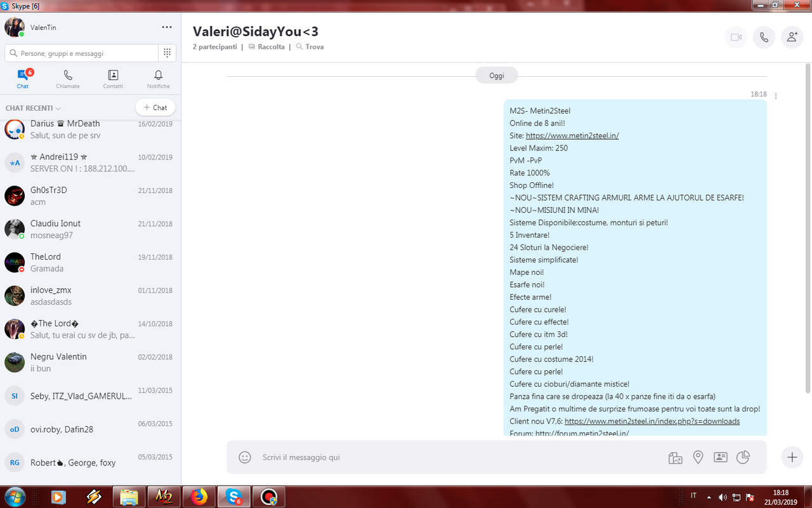Open Windows Explorer from taskbar

tap(129, 497)
